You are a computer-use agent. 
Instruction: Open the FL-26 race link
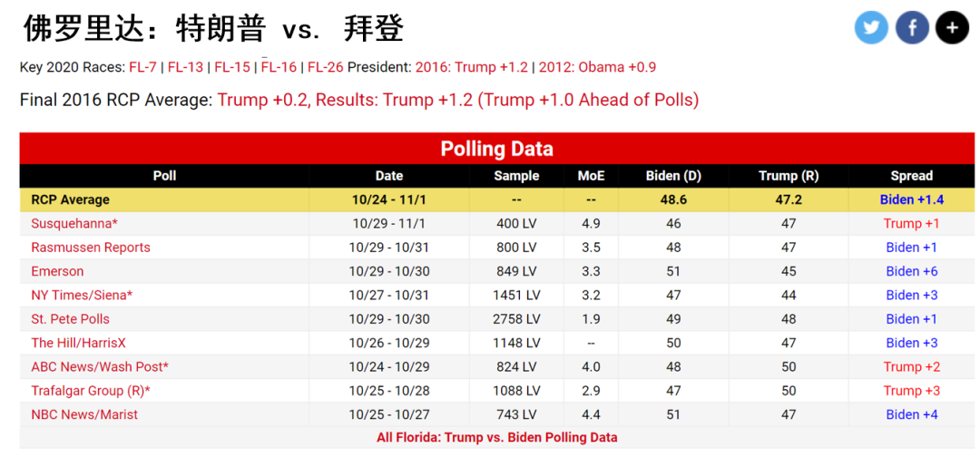[326, 67]
